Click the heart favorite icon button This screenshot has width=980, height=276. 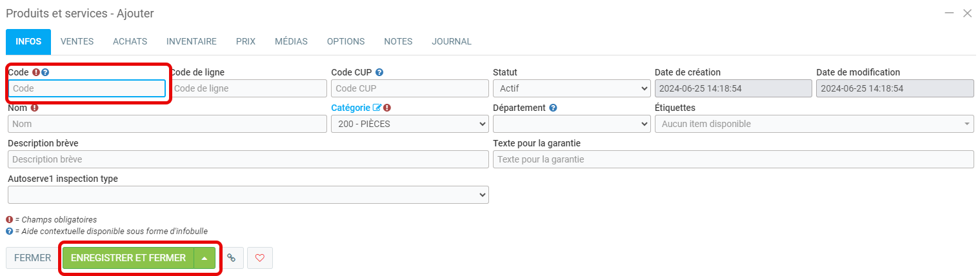tap(260, 258)
